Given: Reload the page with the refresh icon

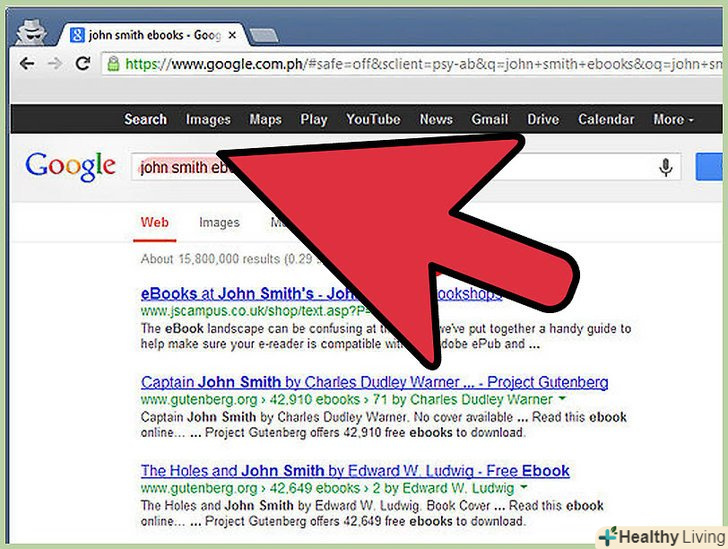Looking at the screenshot, I should [83, 63].
